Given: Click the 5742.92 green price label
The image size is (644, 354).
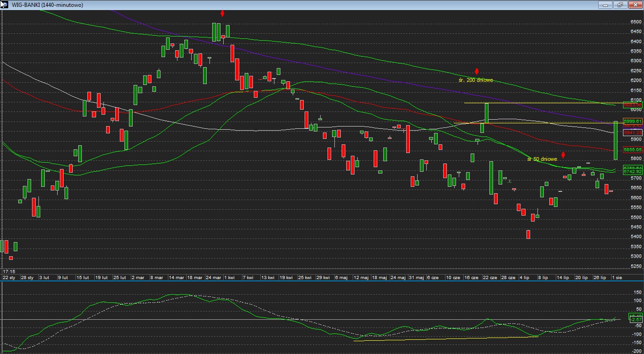Looking at the screenshot, I should [633, 172].
